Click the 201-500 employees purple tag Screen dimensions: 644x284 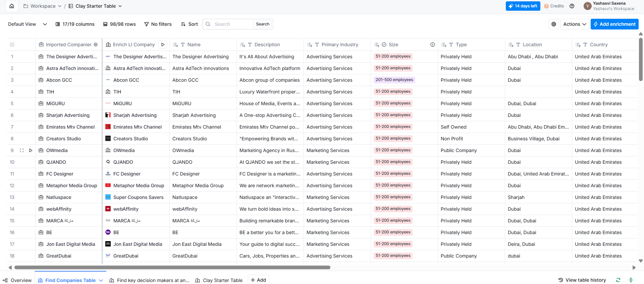click(x=394, y=80)
